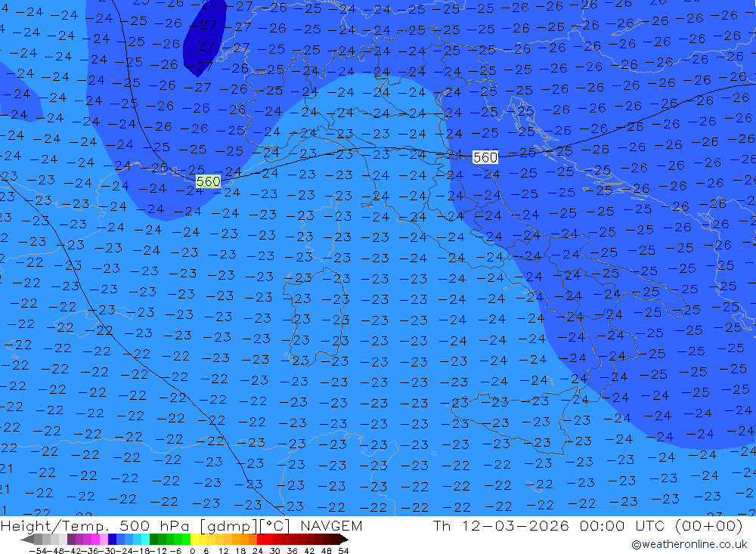Screen dimensions: 756x554
Task: Click the date 'Th 12-03-2026'
Action: 501,525
